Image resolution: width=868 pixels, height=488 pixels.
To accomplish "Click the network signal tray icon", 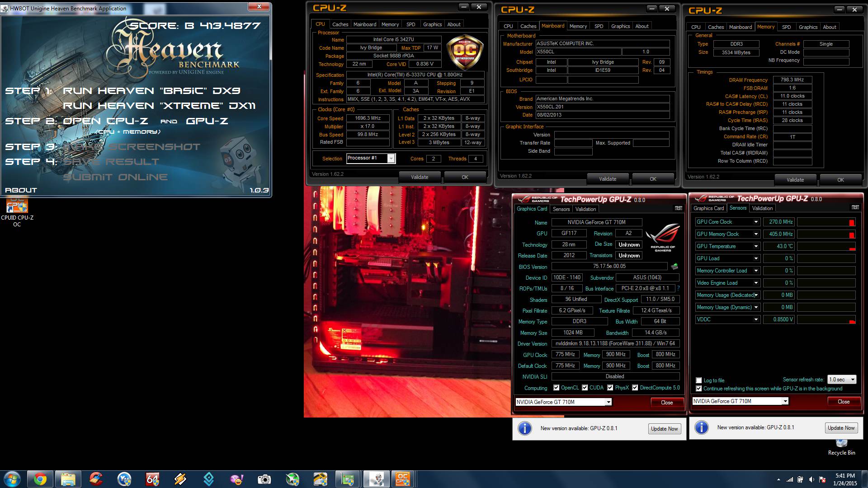I will (790, 479).
